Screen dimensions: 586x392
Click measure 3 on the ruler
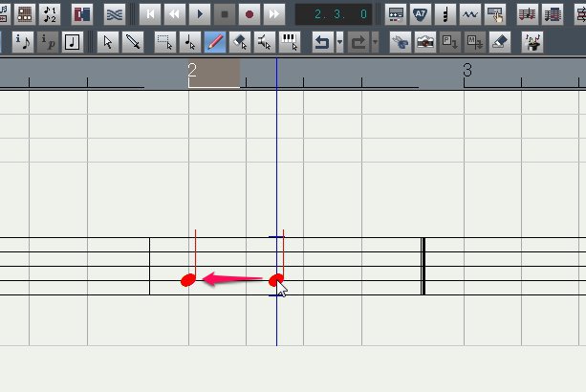467,71
